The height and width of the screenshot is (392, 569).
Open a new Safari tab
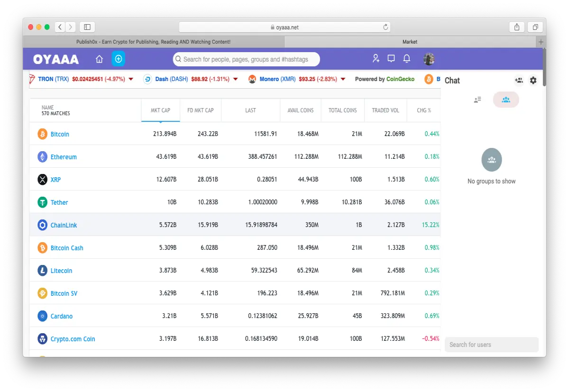click(541, 42)
